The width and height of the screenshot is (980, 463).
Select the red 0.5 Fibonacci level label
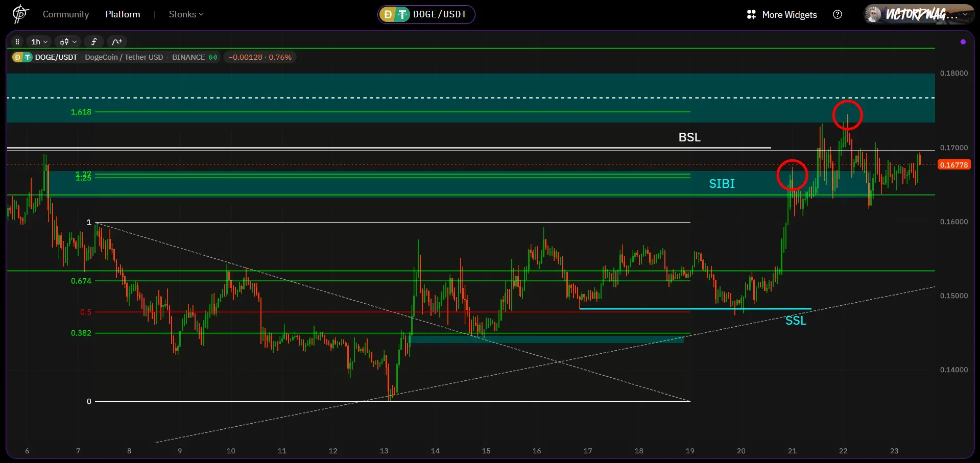point(86,312)
